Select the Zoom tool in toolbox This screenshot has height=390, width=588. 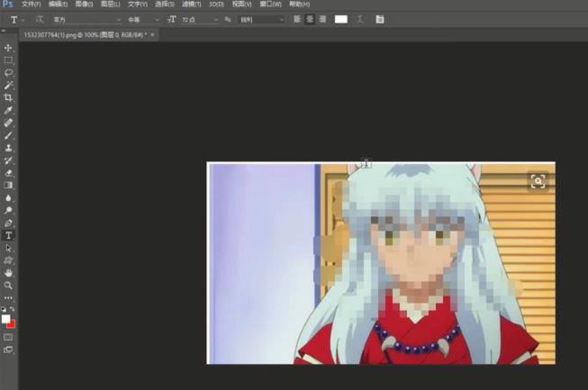[x=8, y=285]
